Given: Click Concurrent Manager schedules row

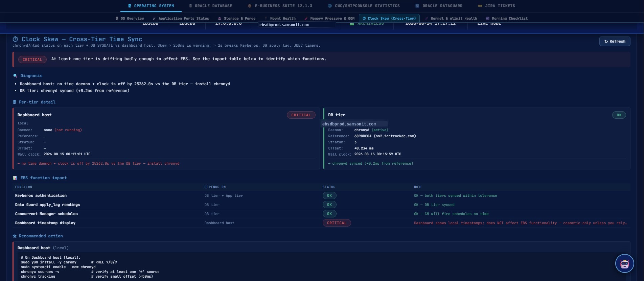Looking at the screenshot, I should 321,214.
